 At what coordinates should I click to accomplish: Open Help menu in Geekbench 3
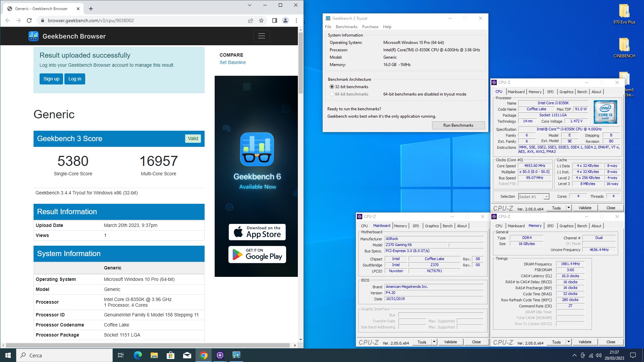387,27
